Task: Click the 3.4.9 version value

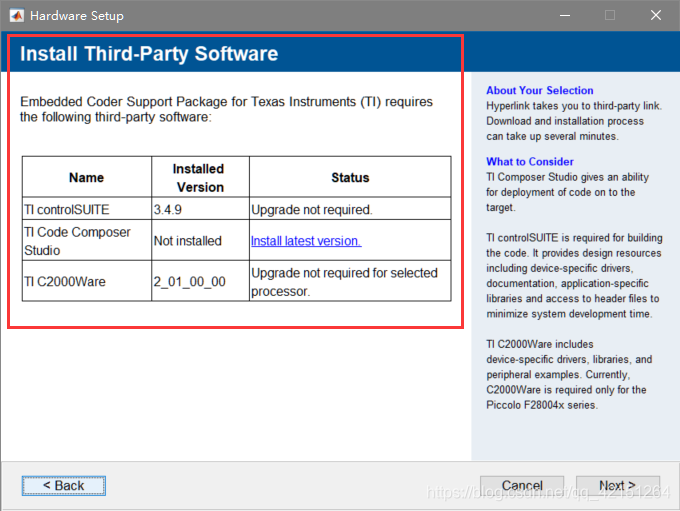Action: (168, 210)
